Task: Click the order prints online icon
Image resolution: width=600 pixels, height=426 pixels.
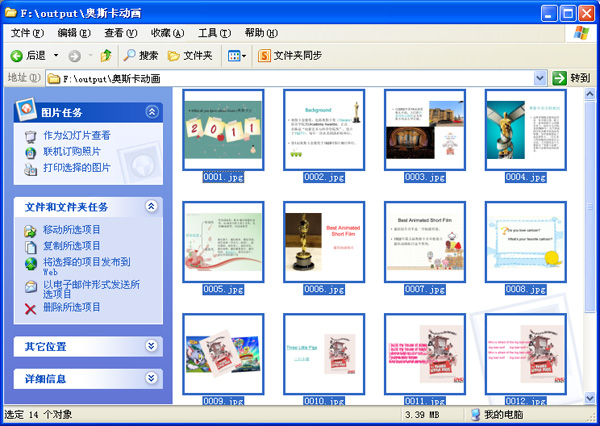Action: pos(30,153)
